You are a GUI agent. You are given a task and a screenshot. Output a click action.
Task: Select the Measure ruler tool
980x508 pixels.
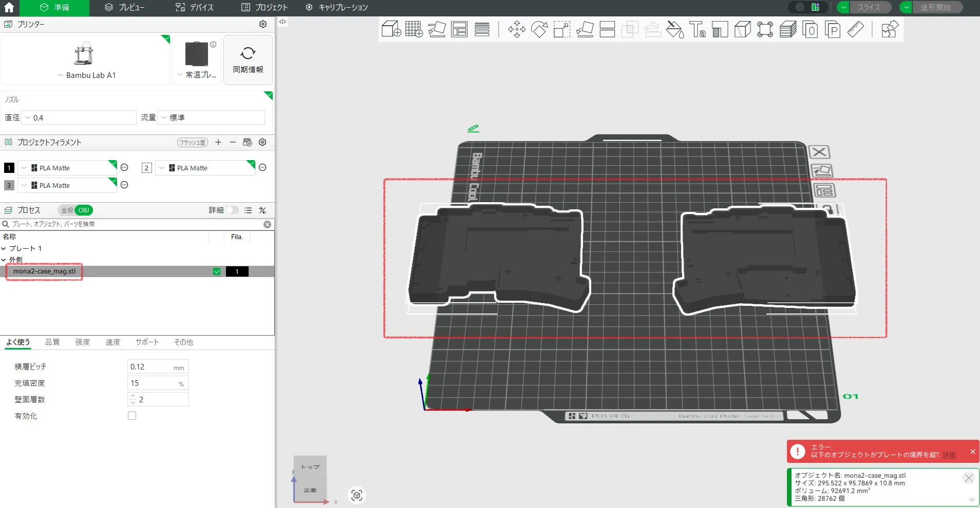click(855, 29)
